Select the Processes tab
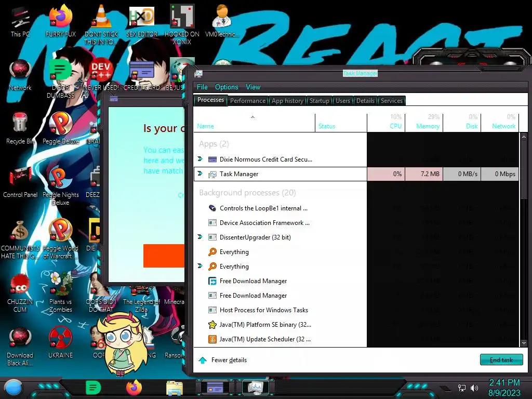The height and width of the screenshot is (399, 532). [210, 100]
